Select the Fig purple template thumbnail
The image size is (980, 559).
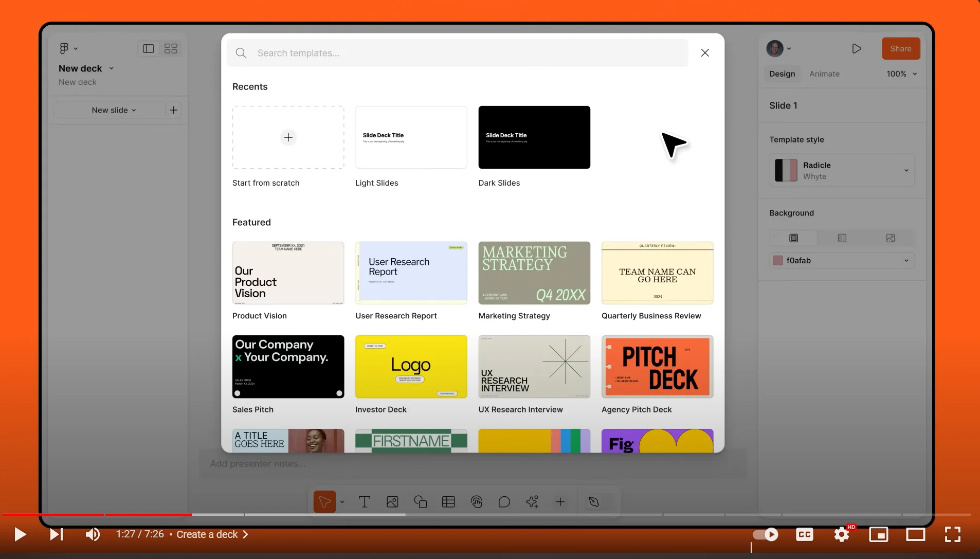658,441
